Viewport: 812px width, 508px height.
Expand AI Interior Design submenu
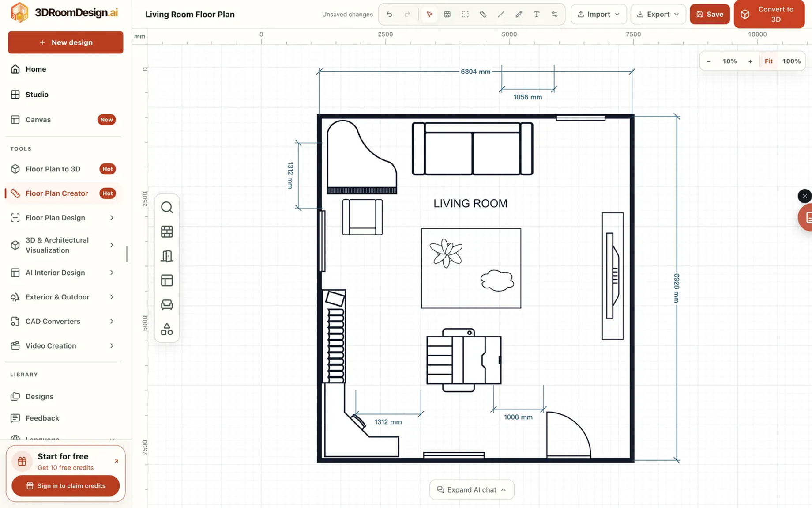point(112,273)
